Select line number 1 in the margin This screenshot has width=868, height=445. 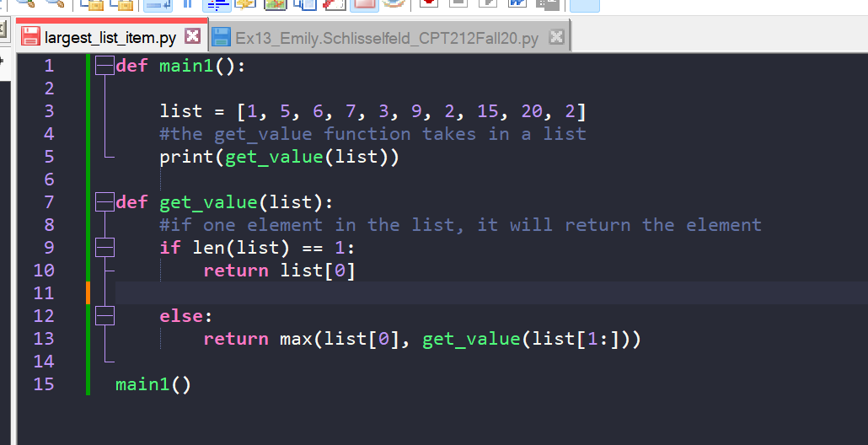pos(49,66)
